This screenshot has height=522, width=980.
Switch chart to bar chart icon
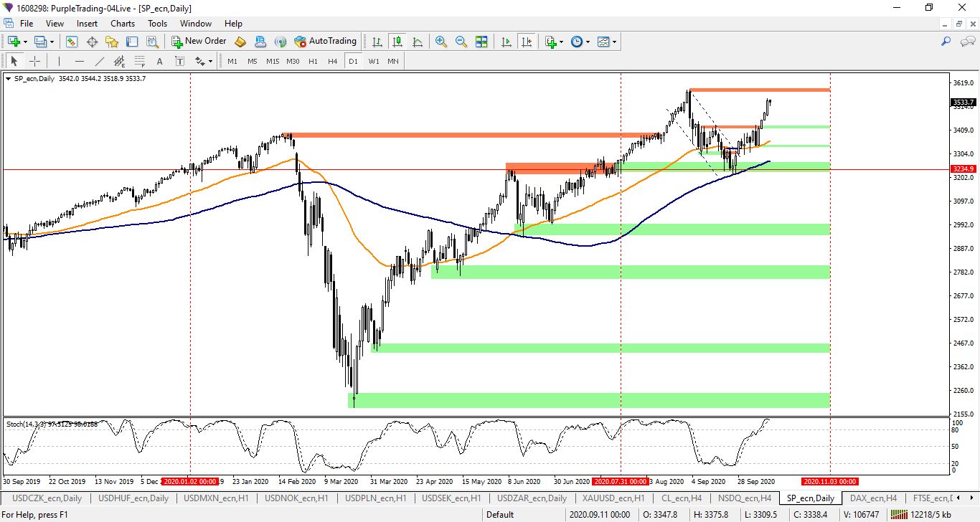pyautogui.click(x=377, y=42)
